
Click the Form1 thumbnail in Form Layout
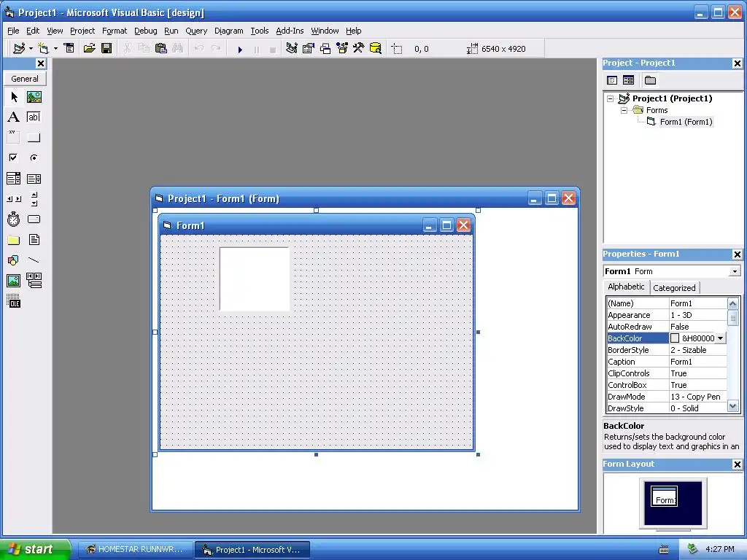[x=664, y=496]
